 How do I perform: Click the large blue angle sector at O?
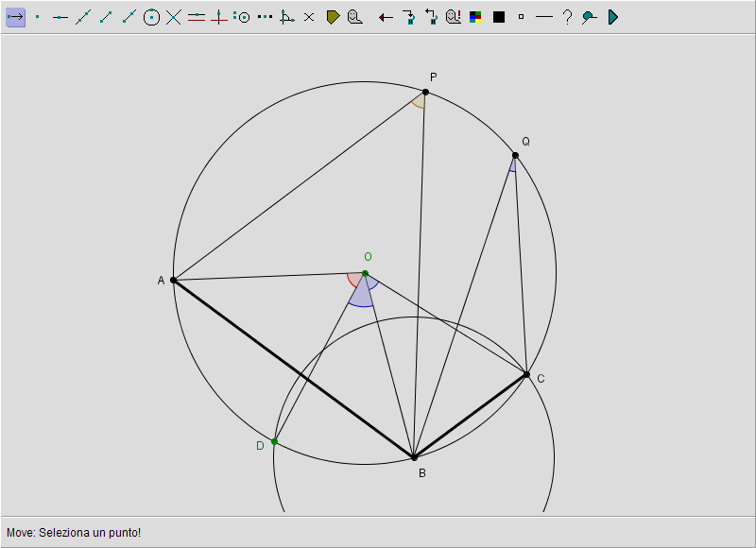click(x=361, y=298)
